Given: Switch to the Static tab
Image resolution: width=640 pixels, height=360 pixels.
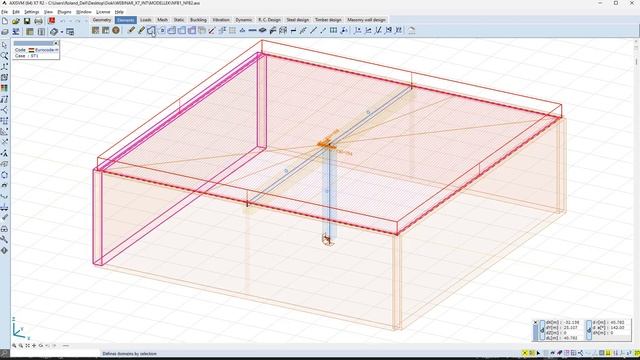Looking at the screenshot, I should point(179,20).
